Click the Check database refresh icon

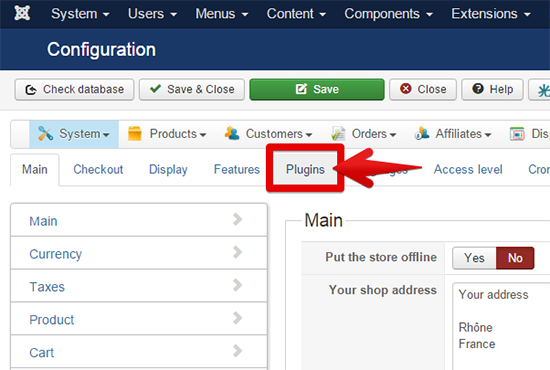click(x=31, y=90)
